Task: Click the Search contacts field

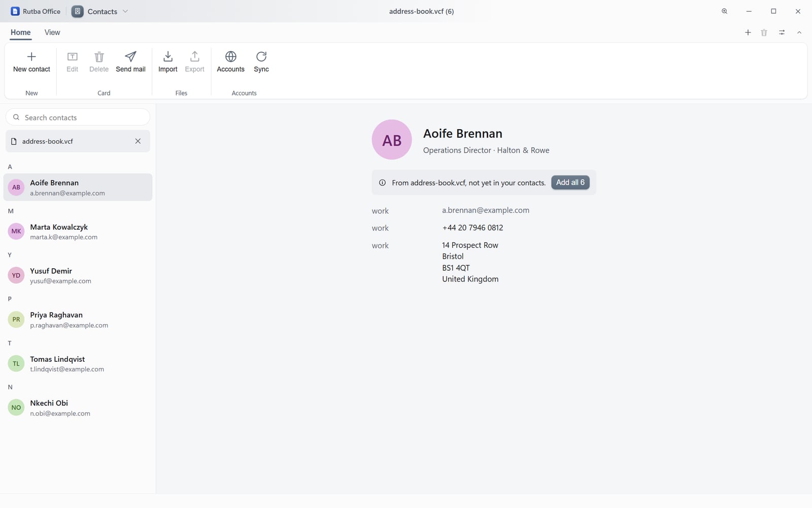Action: (x=78, y=117)
